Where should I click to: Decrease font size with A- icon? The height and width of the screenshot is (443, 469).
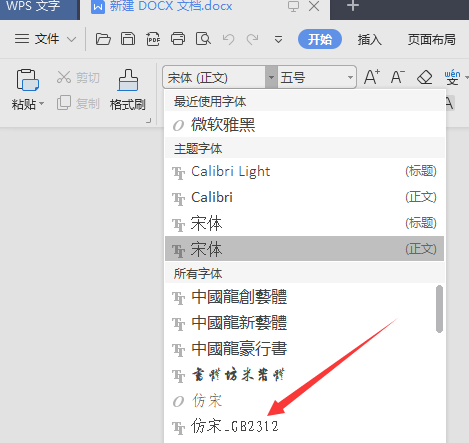click(x=398, y=77)
